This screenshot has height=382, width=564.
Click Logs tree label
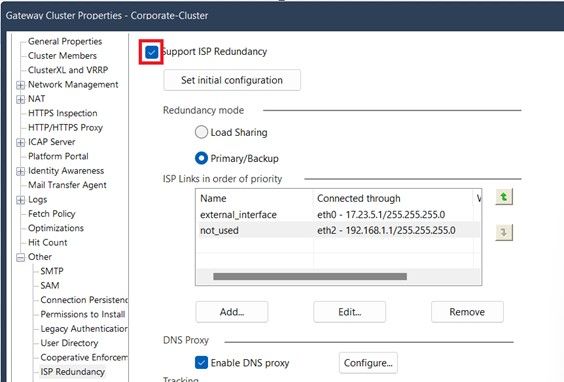[x=37, y=199]
